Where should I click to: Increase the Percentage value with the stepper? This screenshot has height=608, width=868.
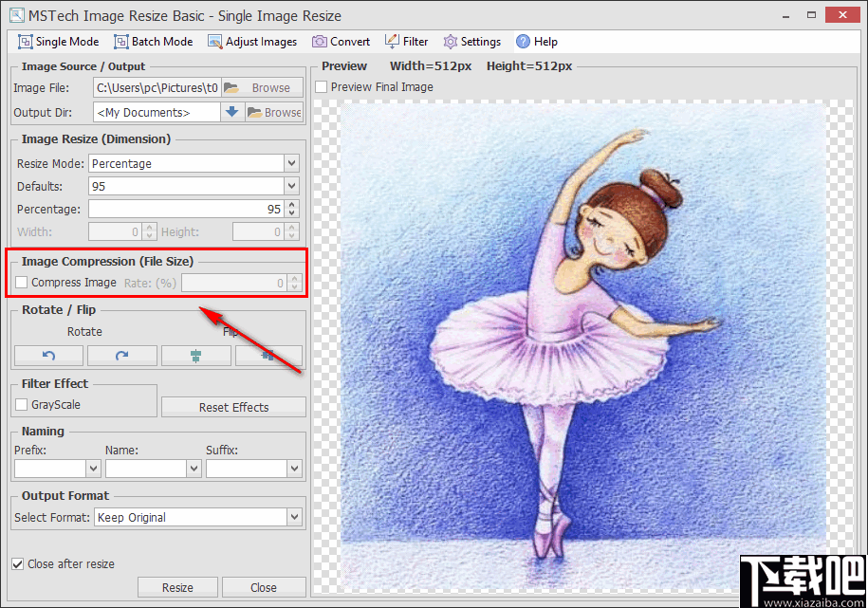click(290, 204)
